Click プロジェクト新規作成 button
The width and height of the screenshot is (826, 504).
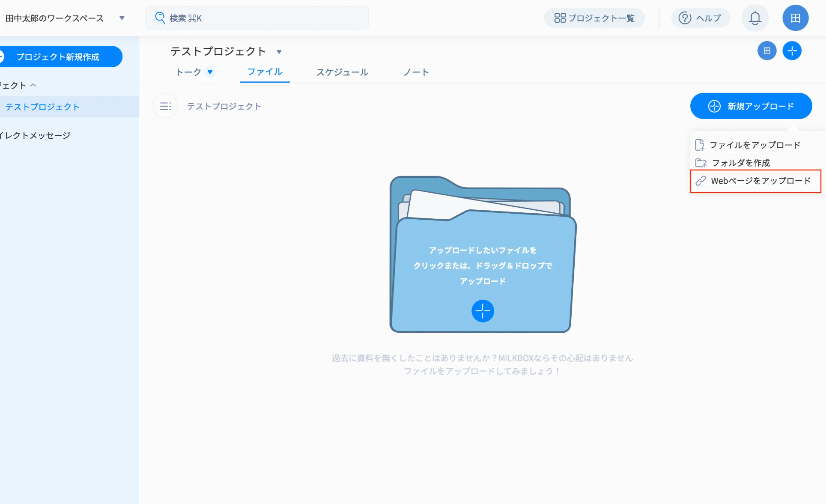58,57
